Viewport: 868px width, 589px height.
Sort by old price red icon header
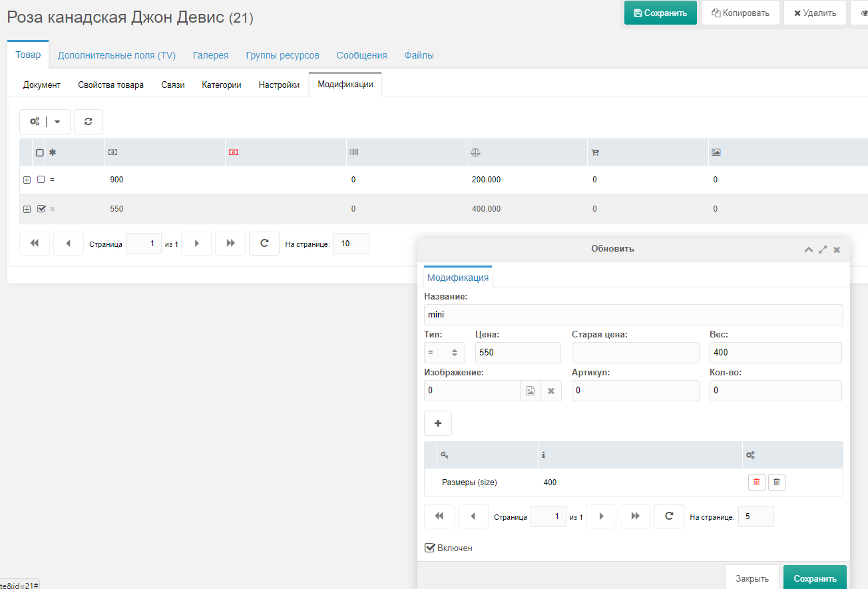click(233, 152)
